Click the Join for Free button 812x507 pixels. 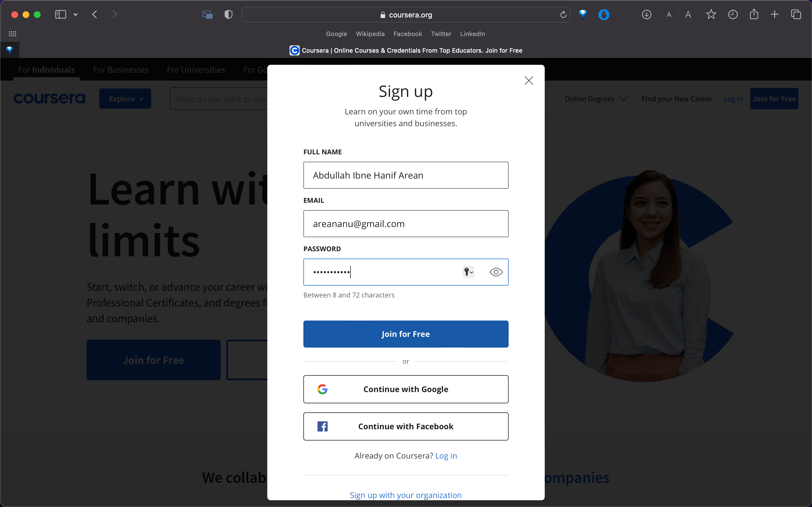[x=406, y=333]
